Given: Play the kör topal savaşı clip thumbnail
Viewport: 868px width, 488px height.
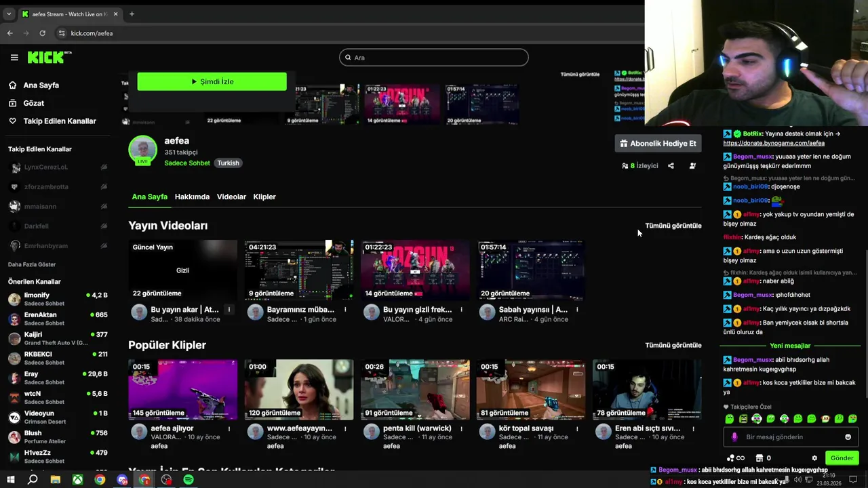Looking at the screenshot, I should point(531,390).
